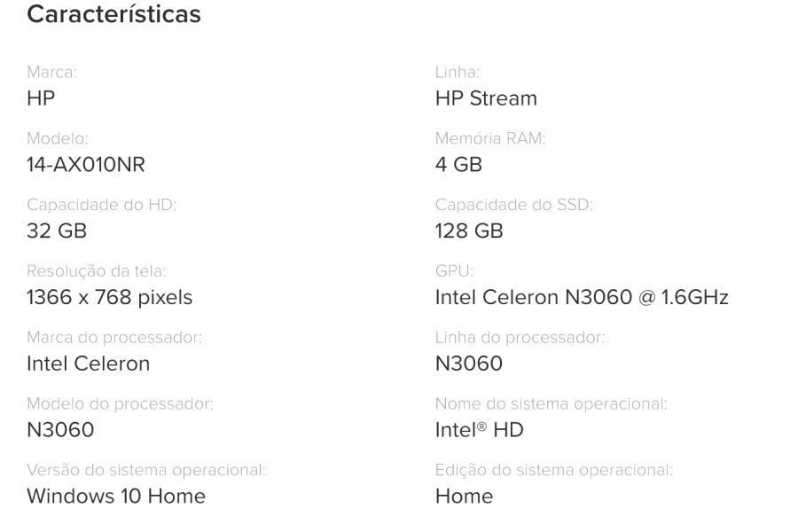
Task: Select the 32 GB HD capacity
Action: click(x=57, y=231)
